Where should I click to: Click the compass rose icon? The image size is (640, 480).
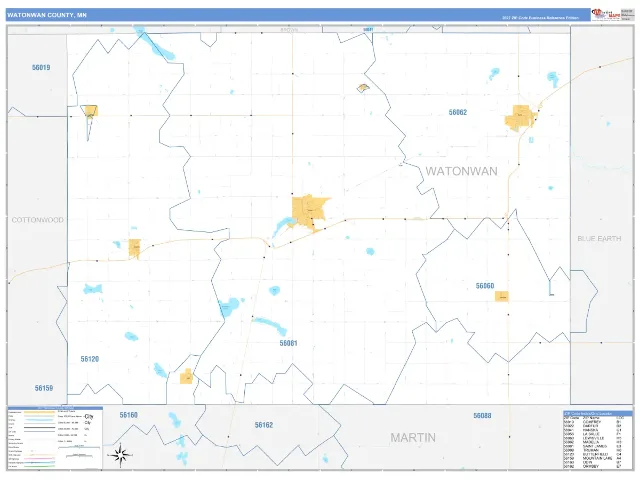(120, 455)
